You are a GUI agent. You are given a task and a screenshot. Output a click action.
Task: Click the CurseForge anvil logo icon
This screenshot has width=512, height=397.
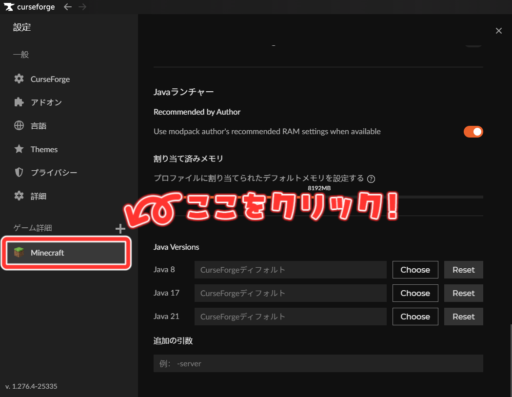[x=9, y=7]
